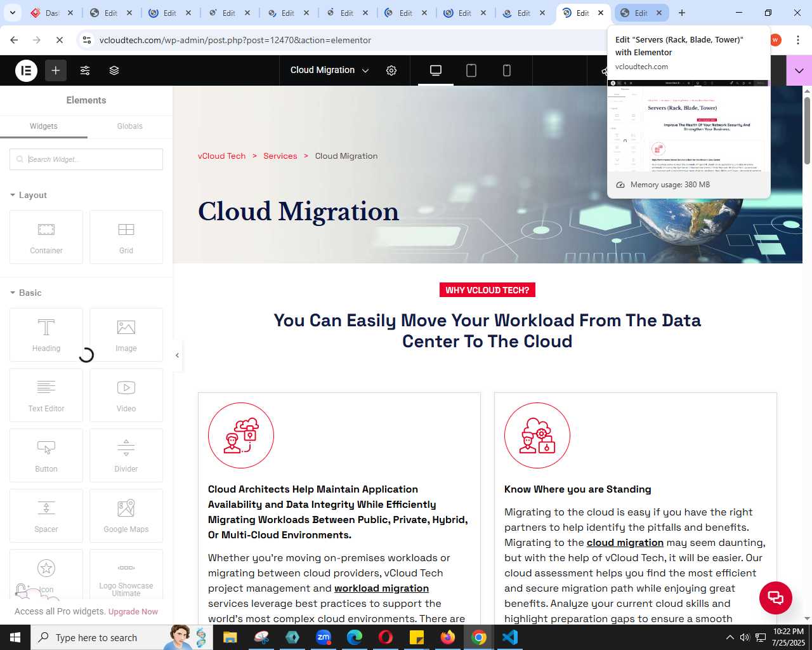Select the Cloud Migration page heading
Image resolution: width=812 pixels, height=650 pixels.
coord(299,211)
